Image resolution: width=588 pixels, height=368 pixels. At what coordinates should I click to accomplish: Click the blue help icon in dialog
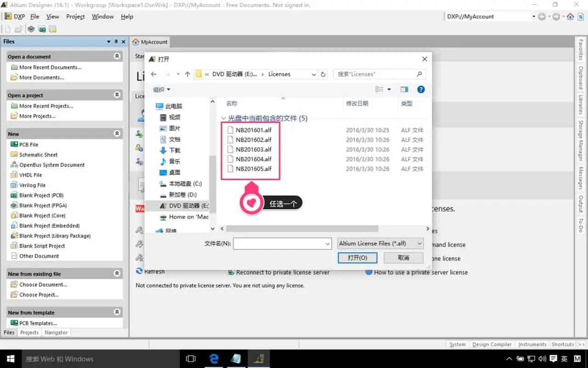tap(421, 89)
